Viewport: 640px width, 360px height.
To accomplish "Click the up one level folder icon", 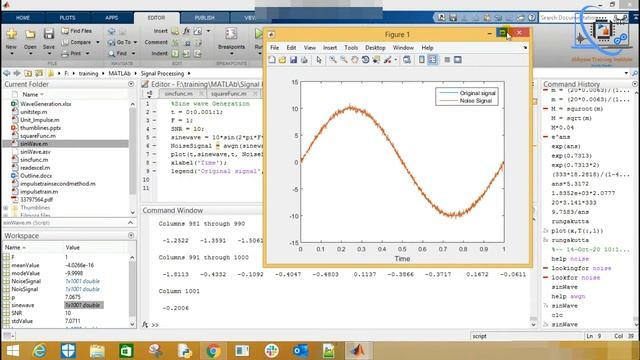I will tap(28, 73).
